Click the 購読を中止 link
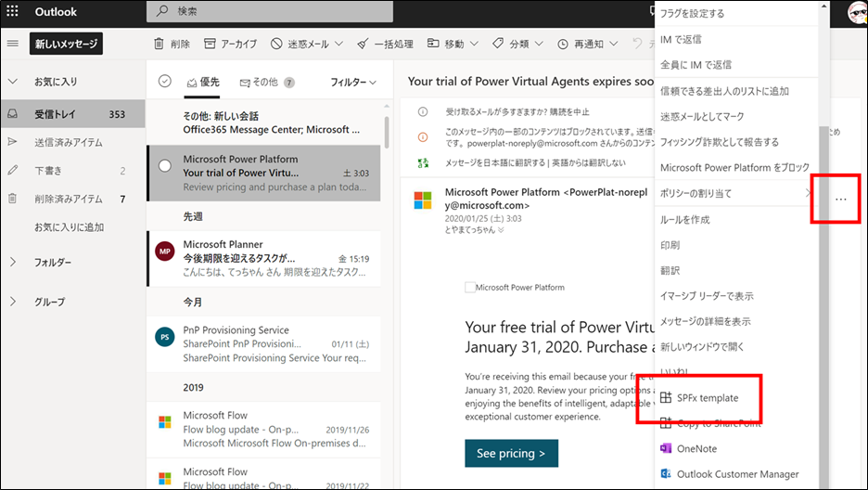The height and width of the screenshot is (490, 868). click(x=569, y=112)
